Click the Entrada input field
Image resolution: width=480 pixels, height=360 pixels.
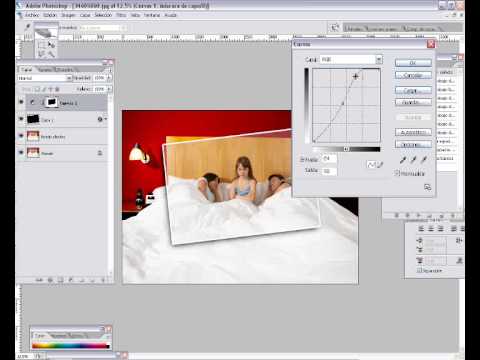pos(329,159)
